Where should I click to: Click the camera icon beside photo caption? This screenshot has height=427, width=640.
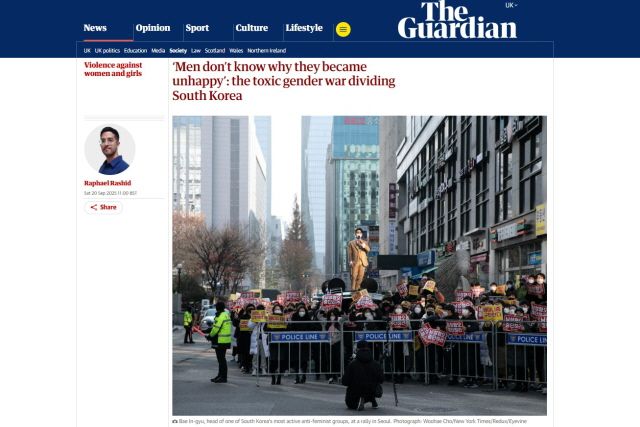point(175,421)
